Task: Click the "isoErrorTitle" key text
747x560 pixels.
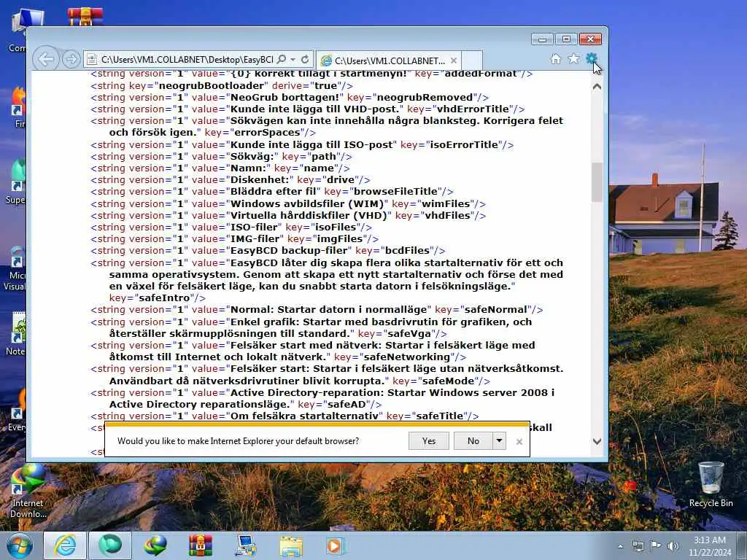Action: pyautogui.click(x=464, y=145)
